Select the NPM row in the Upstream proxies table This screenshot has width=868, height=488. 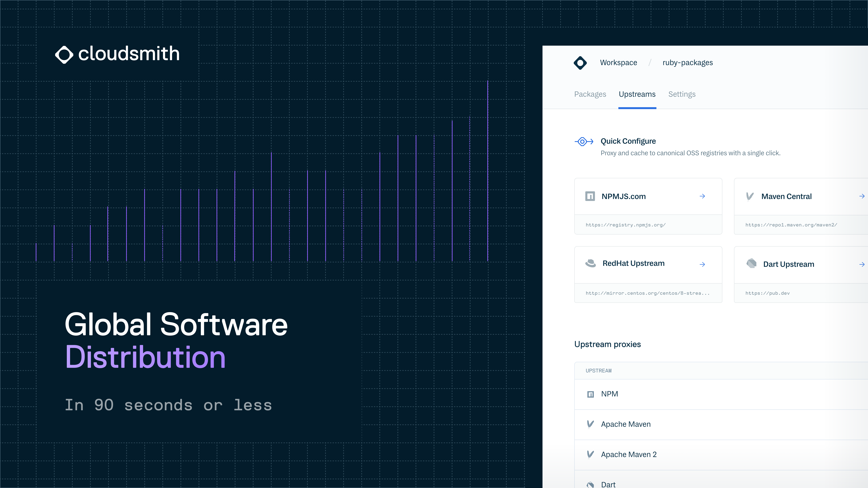[x=721, y=394]
